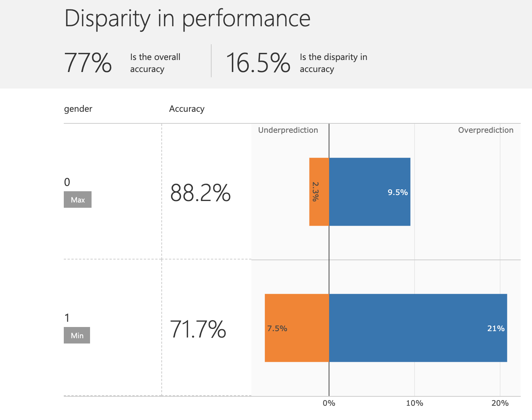Image resolution: width=532 pixels, height=420 pixels.
Task: Click the 77% overall accuracy figure
Action: (x=88, y=63)
